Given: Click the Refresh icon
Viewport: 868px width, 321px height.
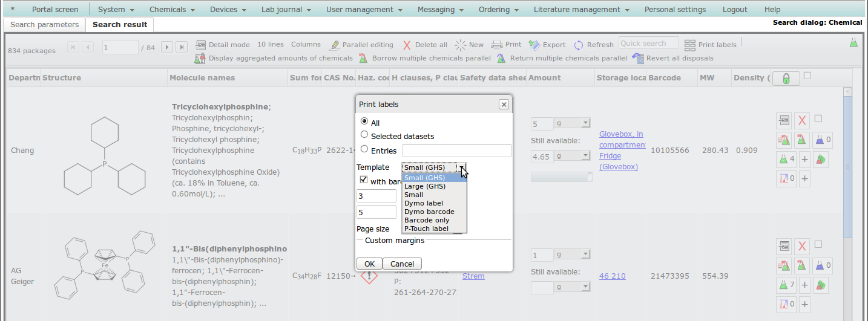Looking at the screenshot, I should pyautogui.click(x=579, y=45).
